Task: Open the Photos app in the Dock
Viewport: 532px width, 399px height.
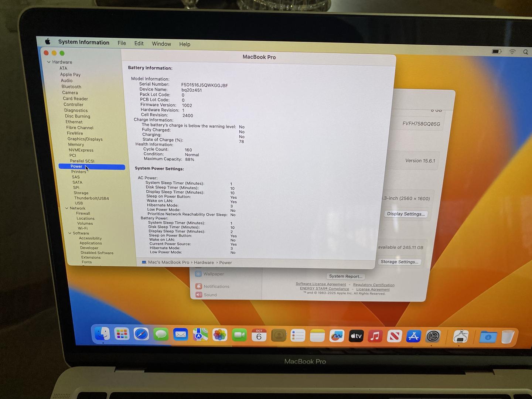Action: pos(219,335)
